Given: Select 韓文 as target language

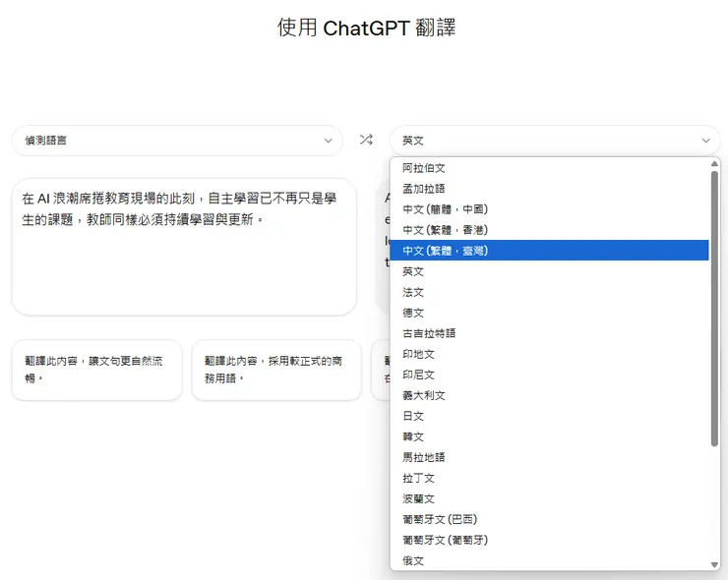Looking at the screenshot, I should tap(550, 436).
